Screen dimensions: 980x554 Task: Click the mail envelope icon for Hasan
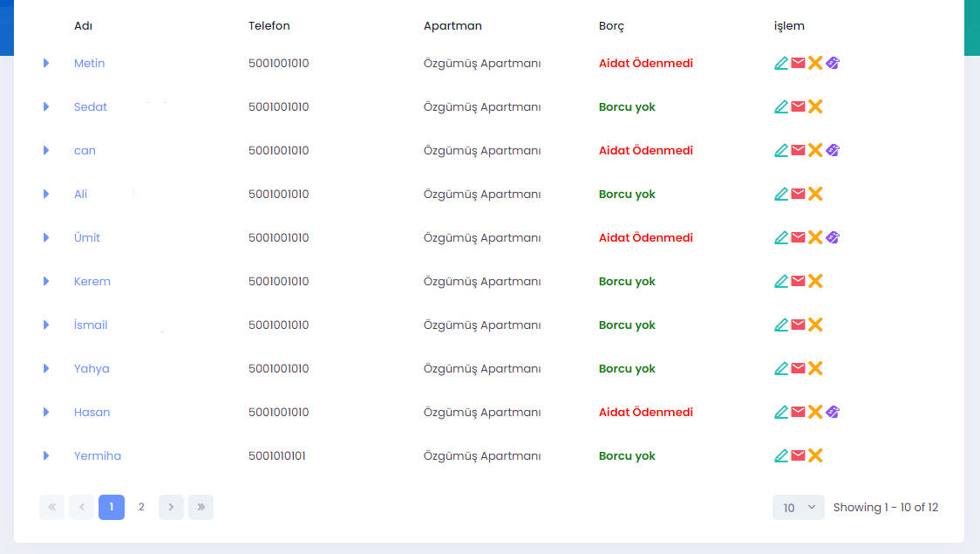[798, 412]
